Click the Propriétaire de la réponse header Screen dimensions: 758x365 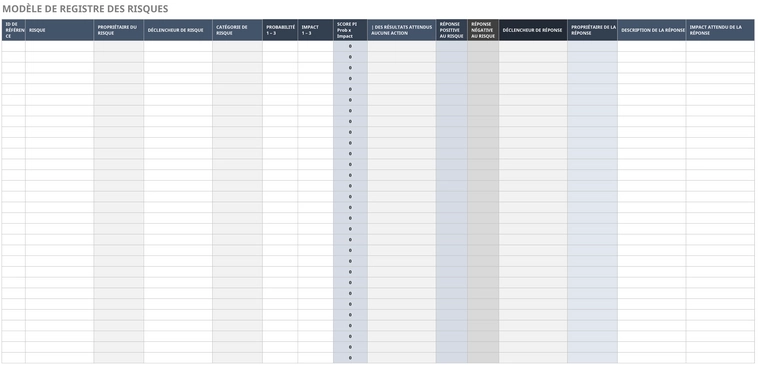pyautogui.click(x=592, y=30)
